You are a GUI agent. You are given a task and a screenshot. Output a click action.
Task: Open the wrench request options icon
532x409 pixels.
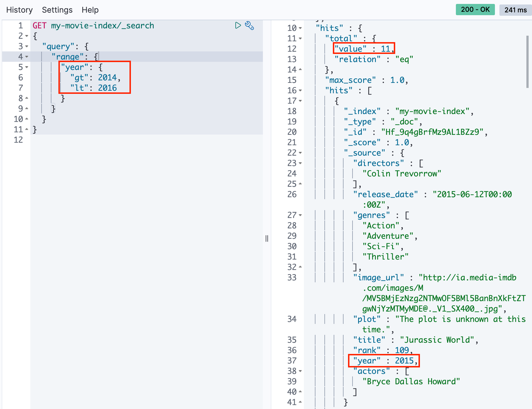click(x=249, y=26)
